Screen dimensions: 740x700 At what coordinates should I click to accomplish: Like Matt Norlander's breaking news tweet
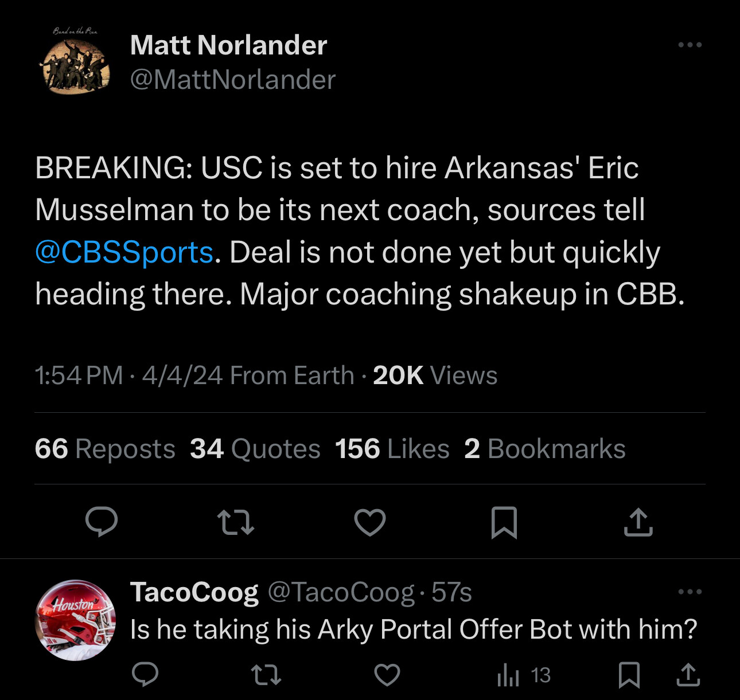[x=370, y=522]
